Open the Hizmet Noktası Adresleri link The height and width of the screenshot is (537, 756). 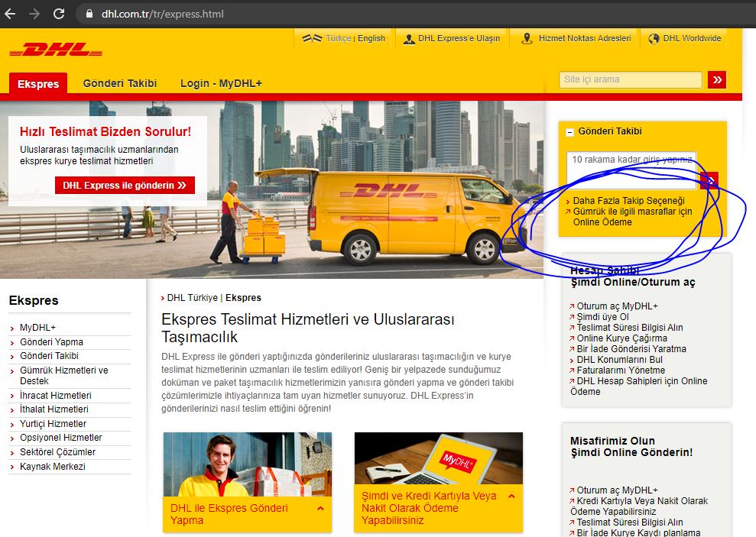585,38
